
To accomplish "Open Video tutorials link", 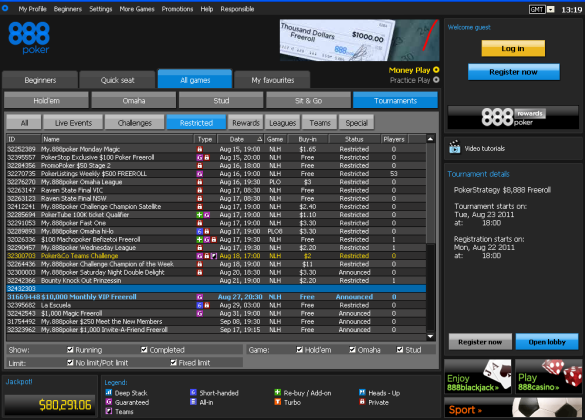I will [x=485, y=148].
